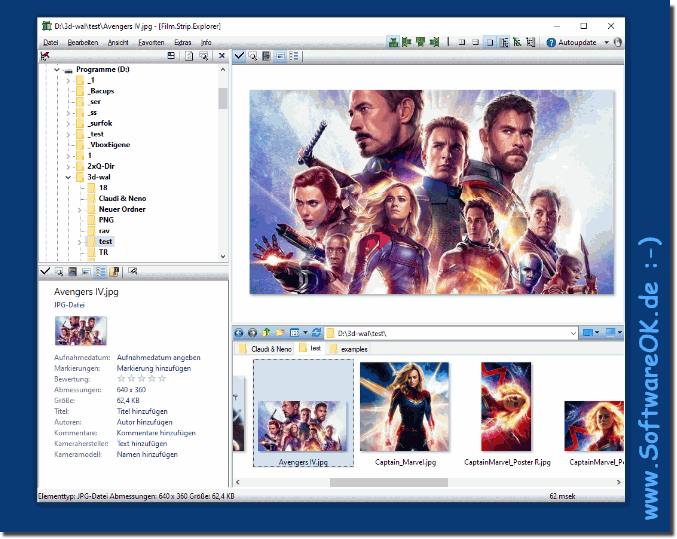
Task: Expand the Neuer Ordner folder node
Action: [79, 209]
